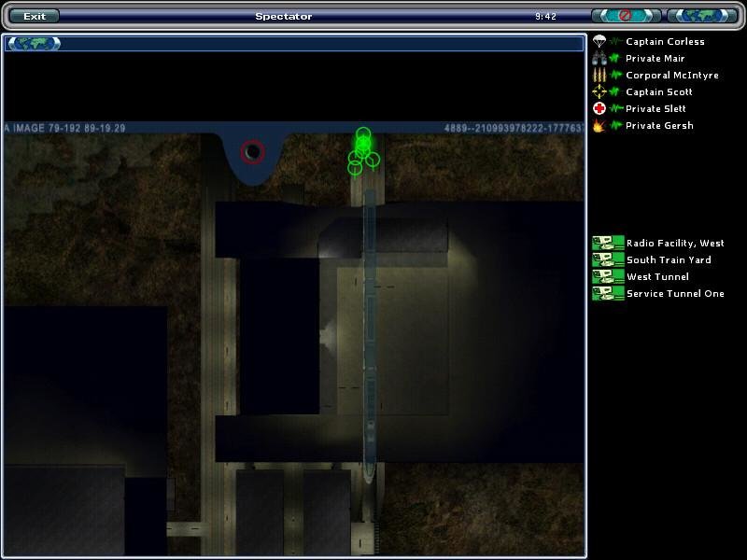Select the medic cross icon beside Private Slett
The width and height of the screenshot is (747, 560).
pyautogui.click(x=599, y=107)
